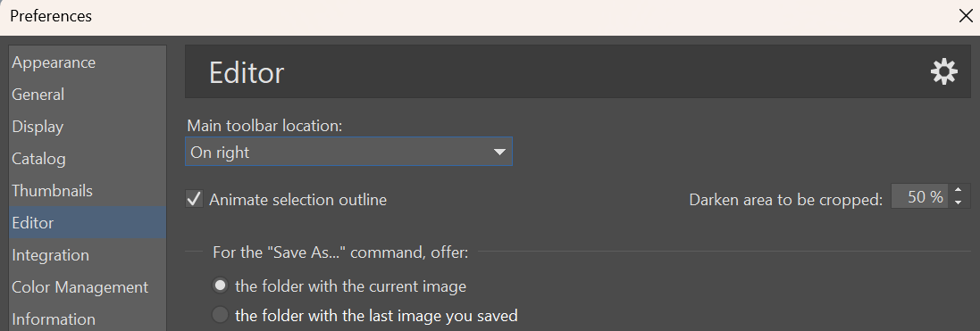Screen dimensions: 980x331
Task: Select the folder with the last image saved
Action: pos(220,315)
